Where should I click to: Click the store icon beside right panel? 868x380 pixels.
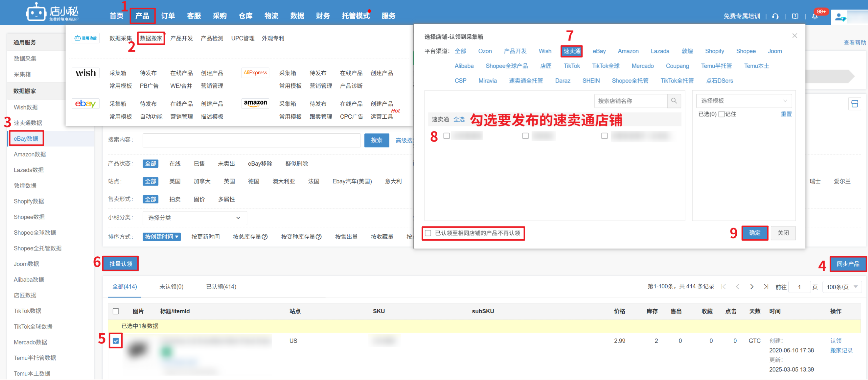(854, 104)
